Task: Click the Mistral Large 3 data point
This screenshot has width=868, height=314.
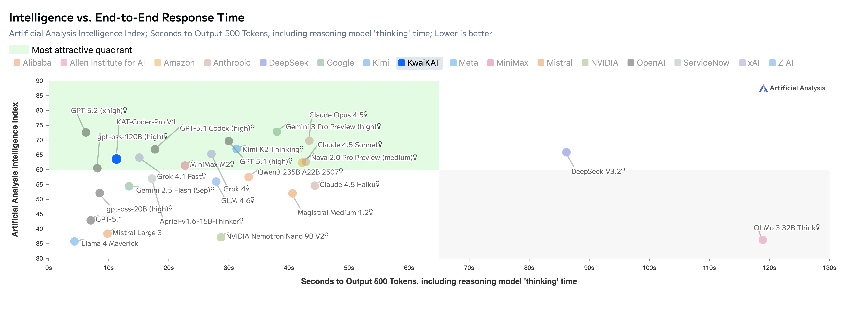Action: (108, 234)
